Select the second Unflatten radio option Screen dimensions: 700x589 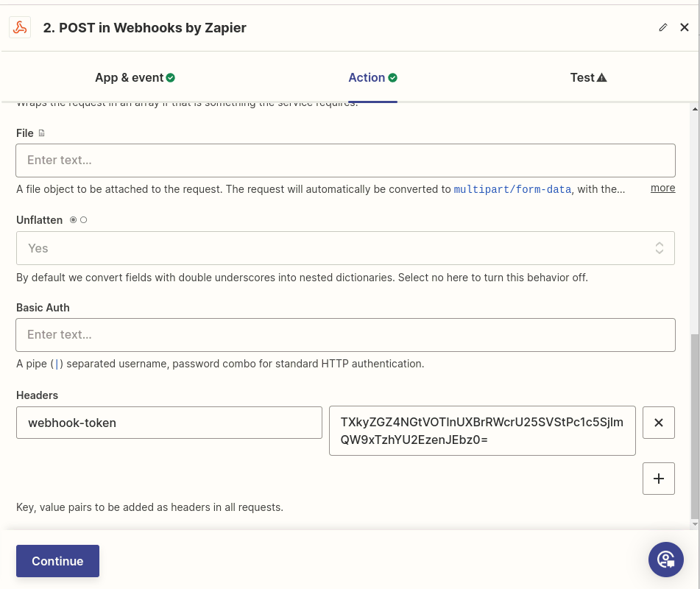tap(83, 220)
